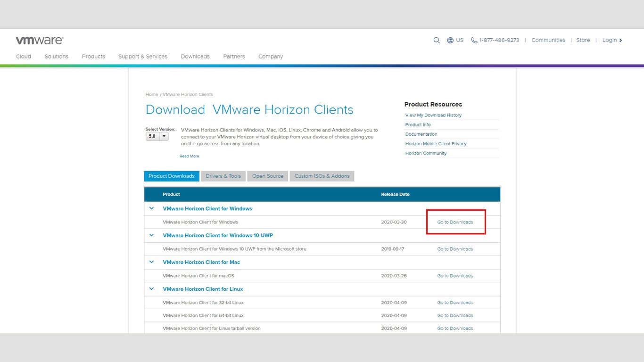644x362 pixels.
Task: Open the Cloud menu
Action: (x=24, y=57)
